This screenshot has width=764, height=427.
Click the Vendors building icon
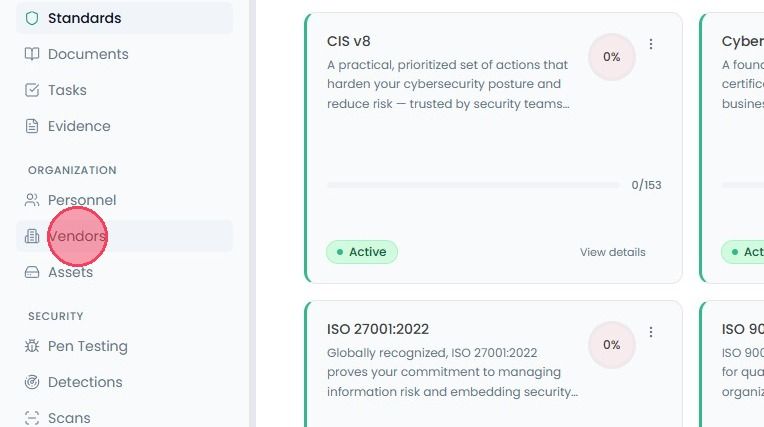[32, 236]
